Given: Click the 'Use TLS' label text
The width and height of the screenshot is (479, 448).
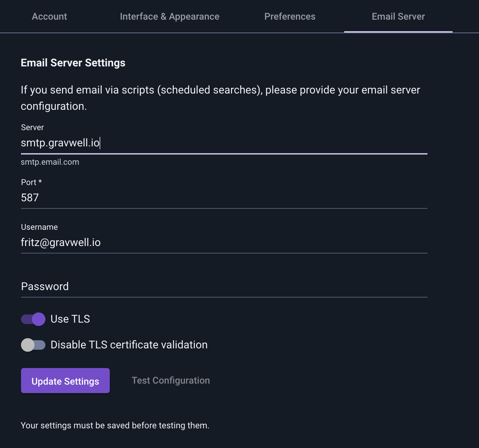Looking at the screenshot, I should (x=70, y=319).
